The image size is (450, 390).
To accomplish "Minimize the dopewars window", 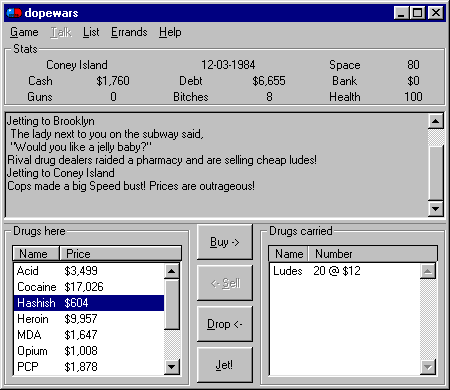I will point(401,13).
